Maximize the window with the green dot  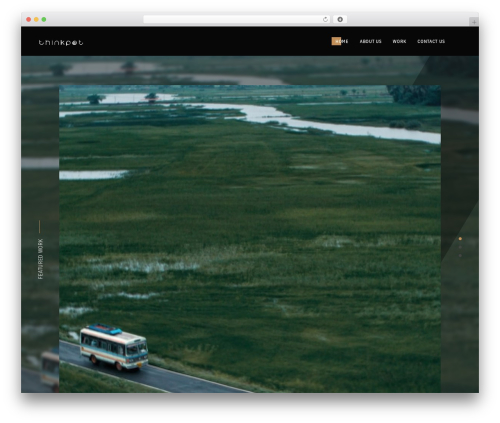click(44, 19)
